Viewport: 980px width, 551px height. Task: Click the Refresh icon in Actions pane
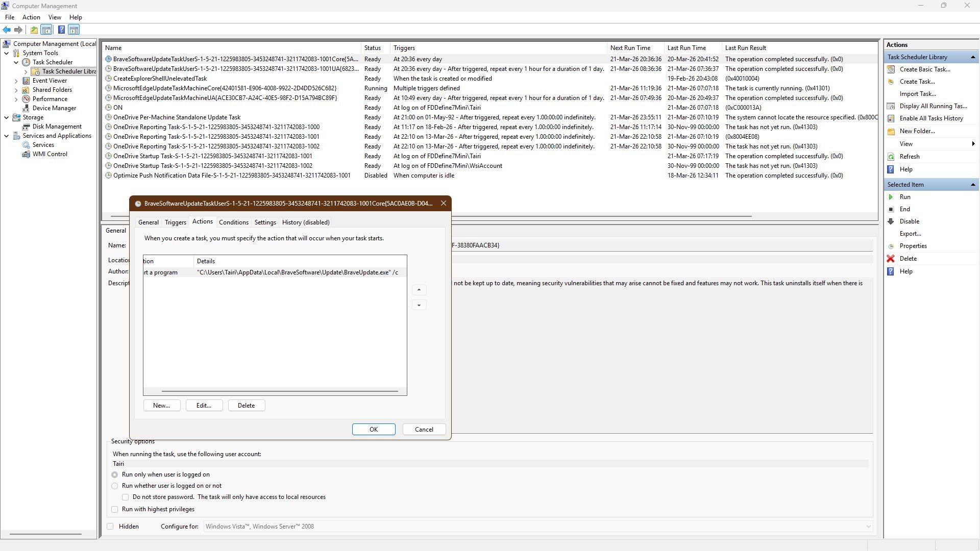[891, 157]
